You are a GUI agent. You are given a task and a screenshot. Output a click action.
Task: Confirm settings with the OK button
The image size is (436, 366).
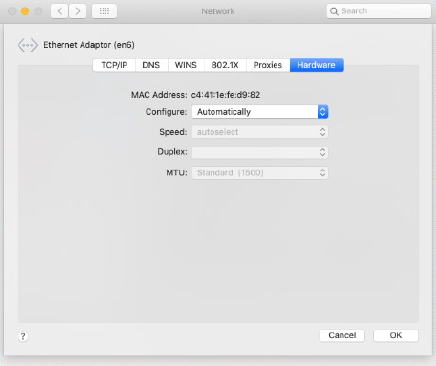coord(396,335)
